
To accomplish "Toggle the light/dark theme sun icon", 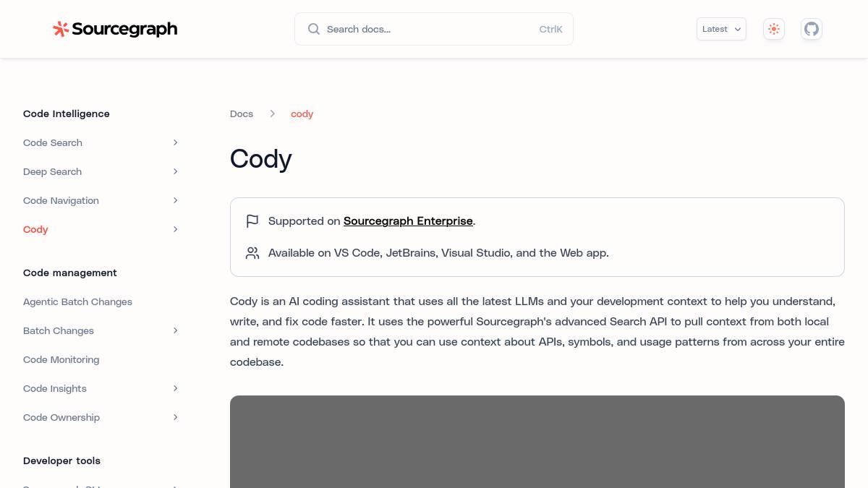I will click(x=774, y=29).
